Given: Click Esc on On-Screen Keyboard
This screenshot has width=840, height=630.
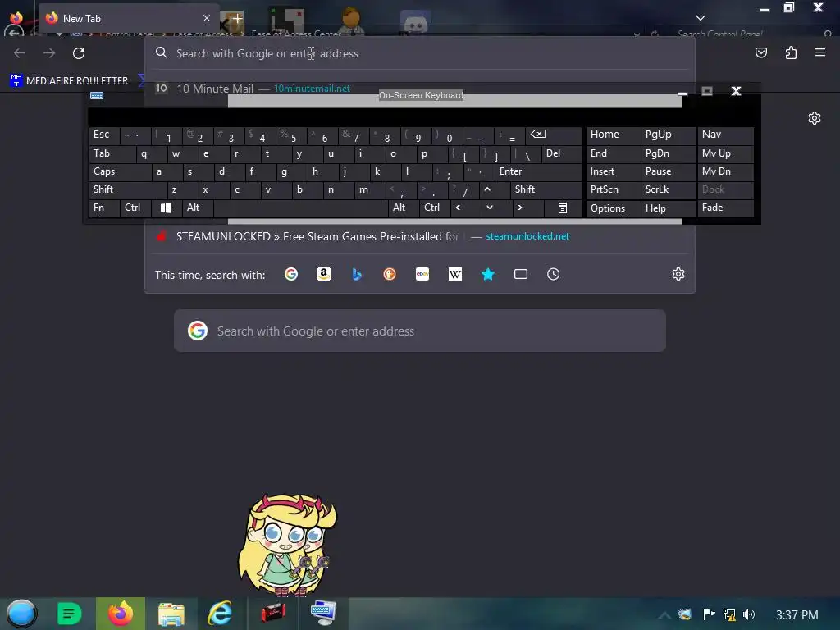Looking at the screenshot, I should click(x=104, y=135).
